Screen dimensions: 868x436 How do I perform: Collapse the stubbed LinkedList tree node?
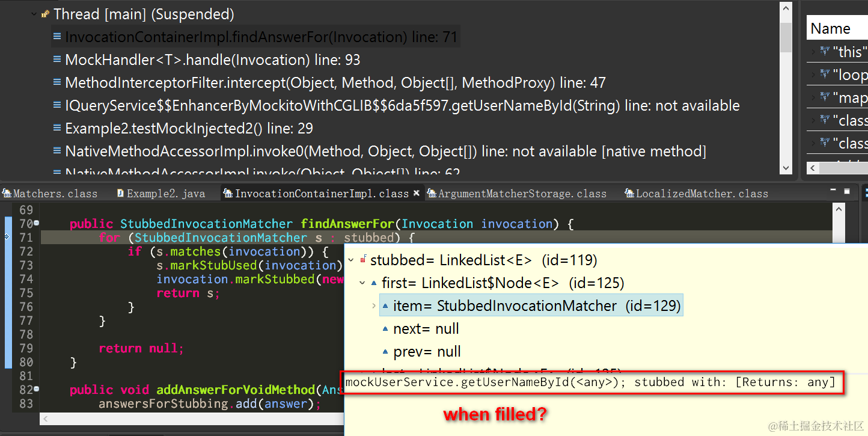click(351, 260)
